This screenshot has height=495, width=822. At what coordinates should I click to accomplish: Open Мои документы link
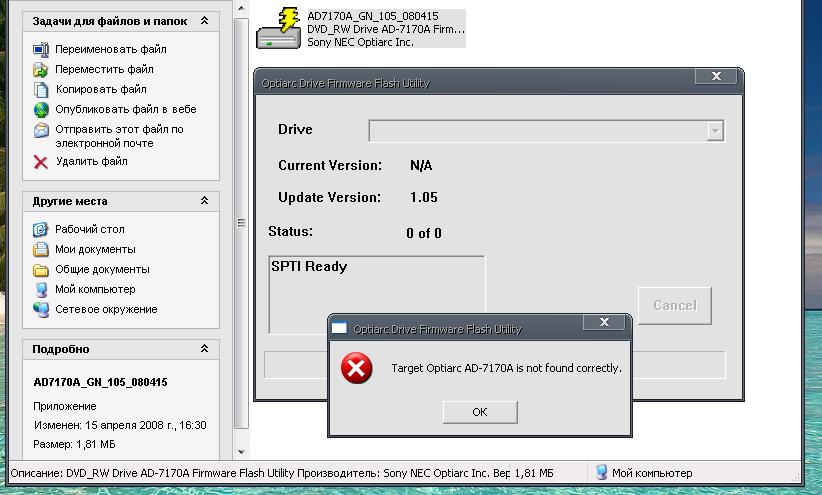pyautogui.click(x=95, y=249)
